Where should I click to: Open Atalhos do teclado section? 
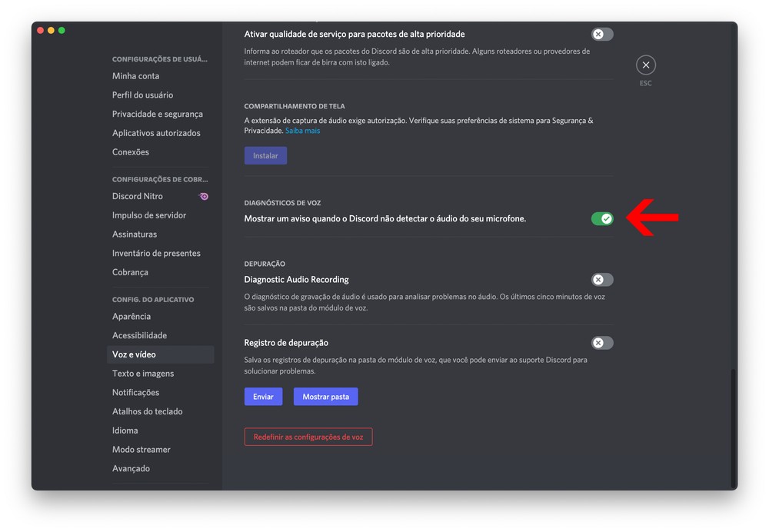148,412
